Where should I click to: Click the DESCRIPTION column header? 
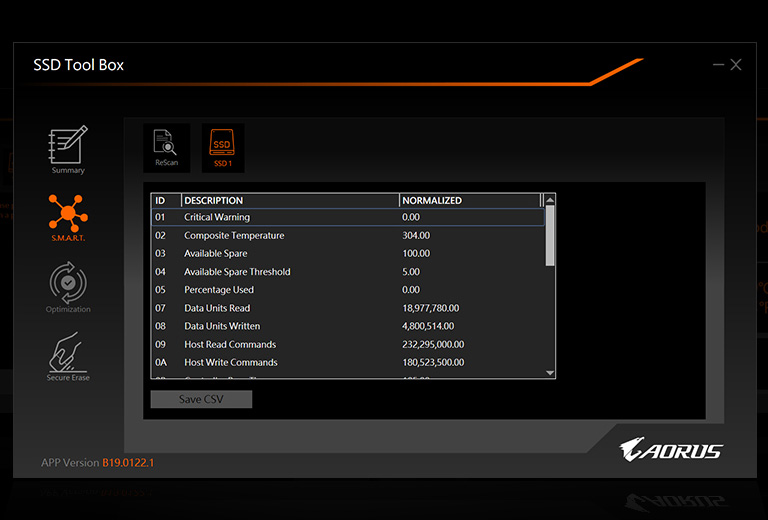[x=289, y=200]
